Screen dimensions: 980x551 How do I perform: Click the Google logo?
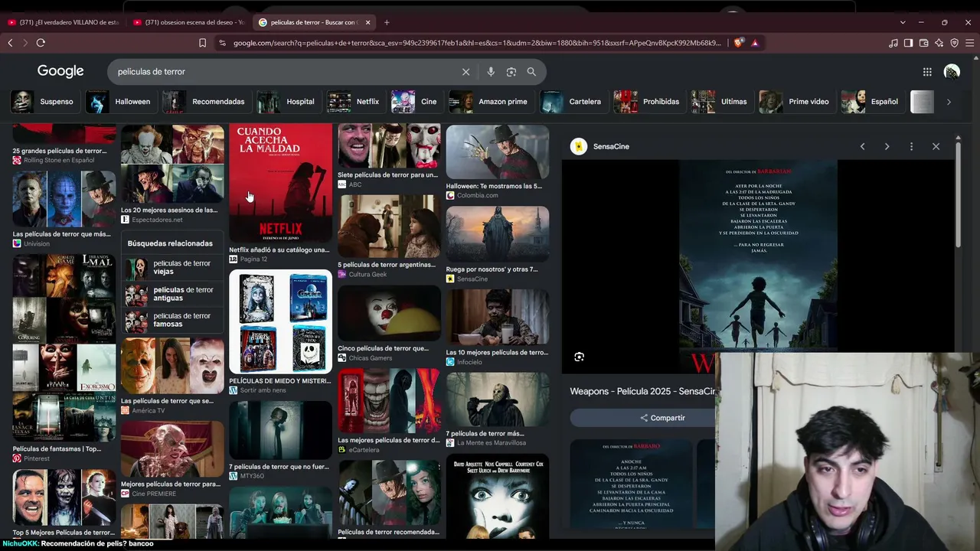point(60,71)
